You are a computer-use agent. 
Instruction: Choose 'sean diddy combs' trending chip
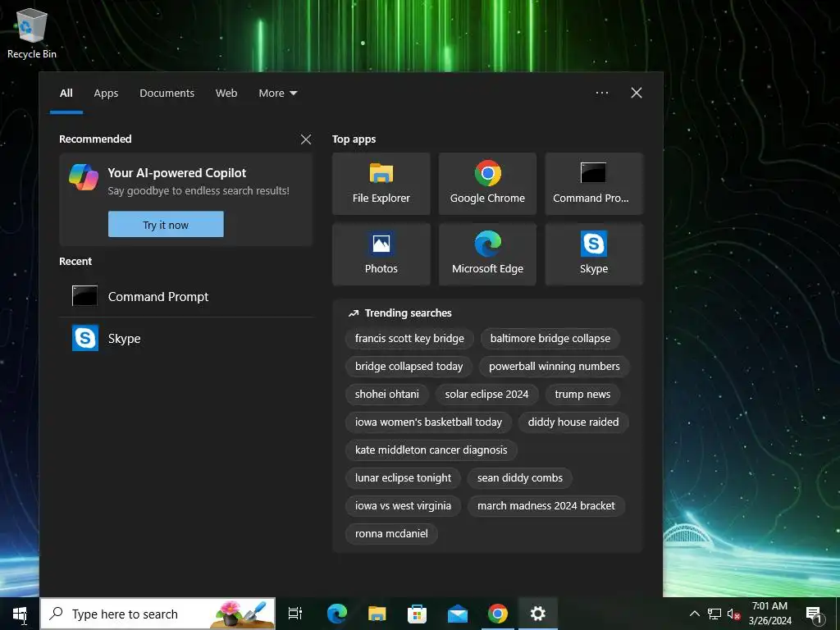[519, 478]
